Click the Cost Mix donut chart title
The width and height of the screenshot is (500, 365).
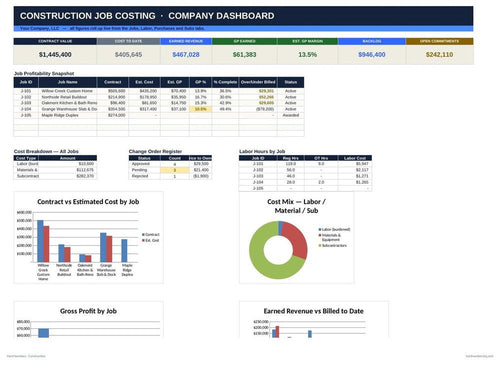point(296,206)
